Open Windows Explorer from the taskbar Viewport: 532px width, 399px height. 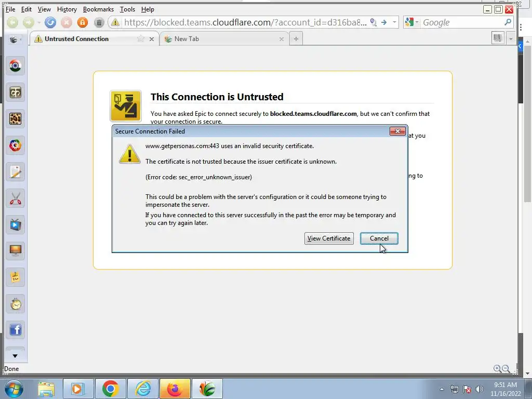pyautogui.click(x=46, y=389)
